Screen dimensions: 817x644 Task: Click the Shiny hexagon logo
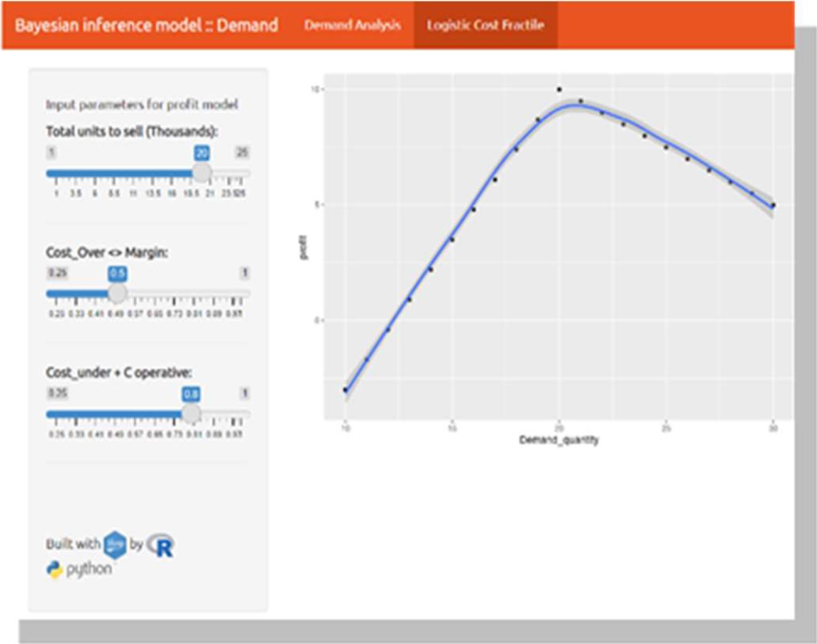coord(115,545)
